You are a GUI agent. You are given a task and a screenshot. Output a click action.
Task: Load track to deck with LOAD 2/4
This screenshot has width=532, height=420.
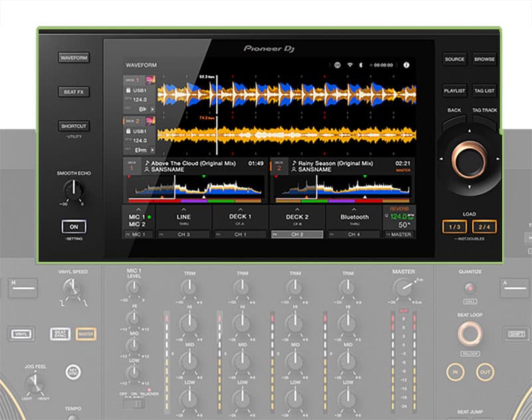485,227
